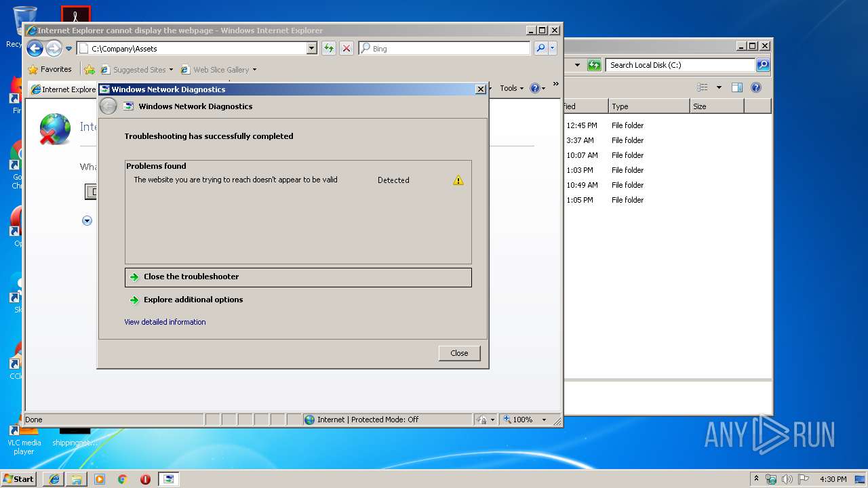Expand the address bar dropdown arrow

311,49
